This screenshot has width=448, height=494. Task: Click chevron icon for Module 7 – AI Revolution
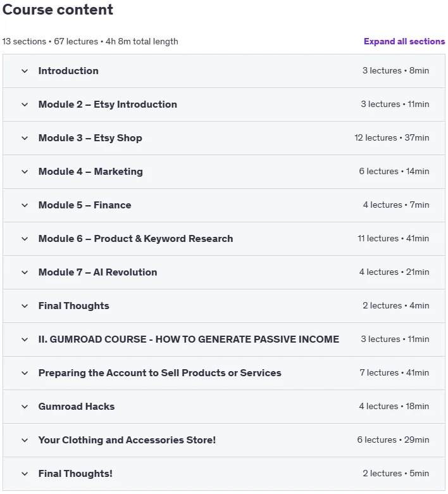25,272
